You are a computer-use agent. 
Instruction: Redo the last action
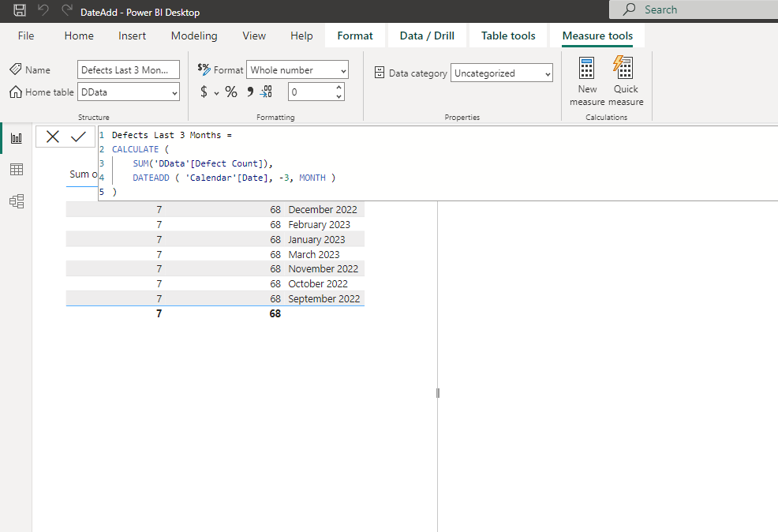(x=67, y=10)
